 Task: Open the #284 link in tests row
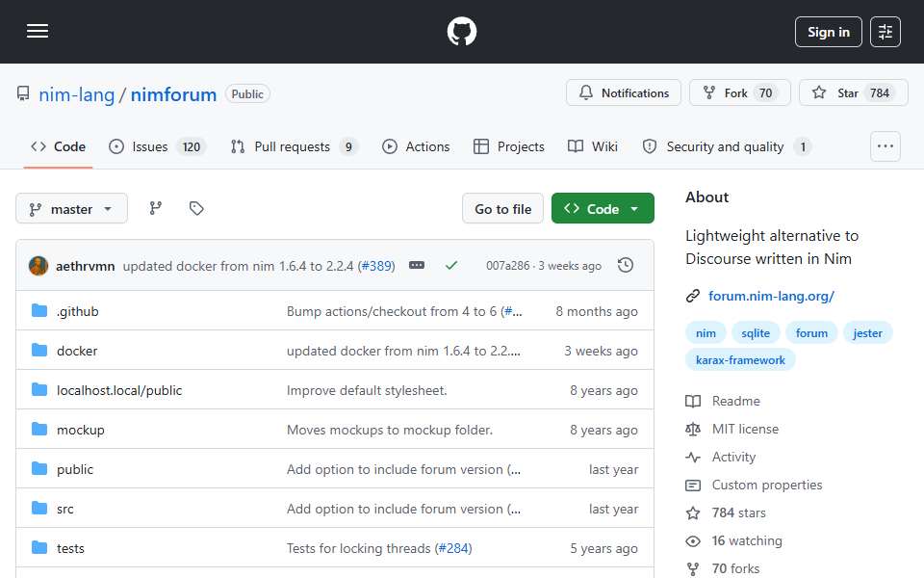[x=453, y=548]
